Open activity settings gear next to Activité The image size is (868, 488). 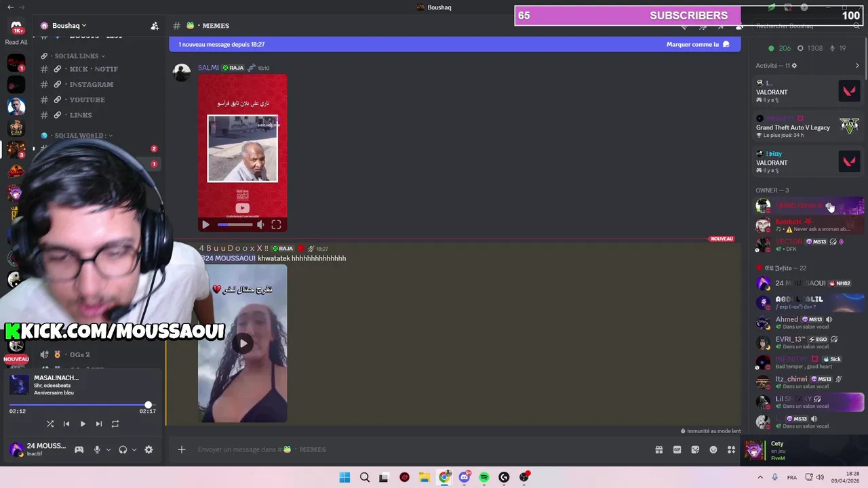pyautogui.click(x=794, y=66)
